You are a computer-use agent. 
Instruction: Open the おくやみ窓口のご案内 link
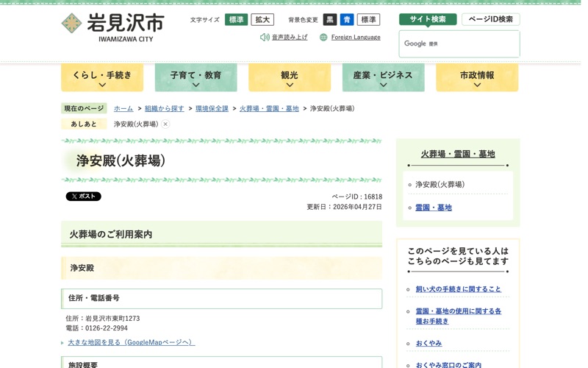[x=448, y=364]
